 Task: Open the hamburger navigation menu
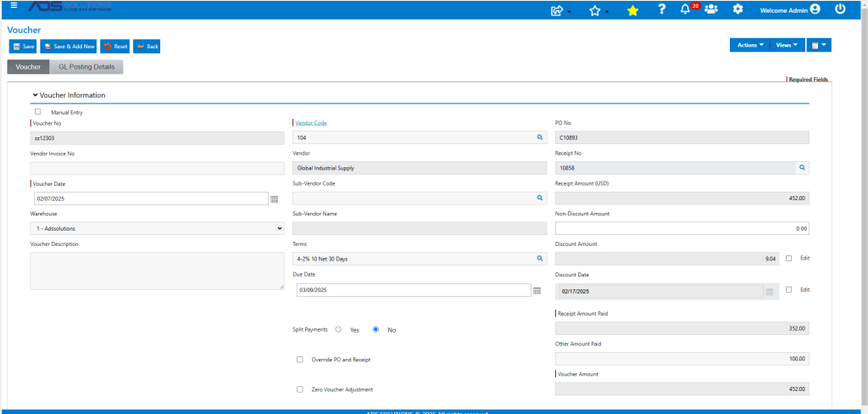point(14,6)
